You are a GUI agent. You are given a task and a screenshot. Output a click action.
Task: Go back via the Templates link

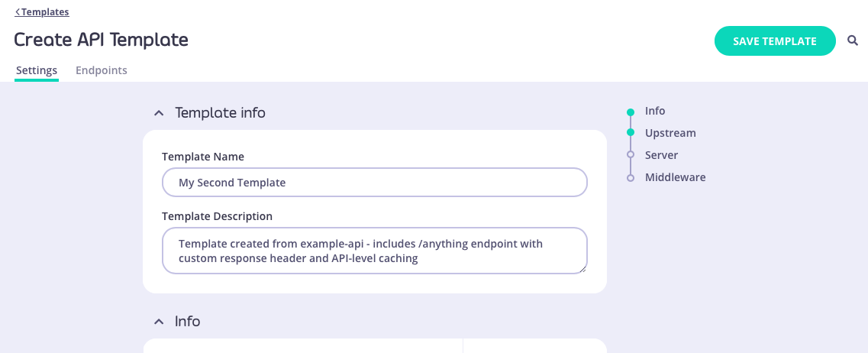point(42,12)
